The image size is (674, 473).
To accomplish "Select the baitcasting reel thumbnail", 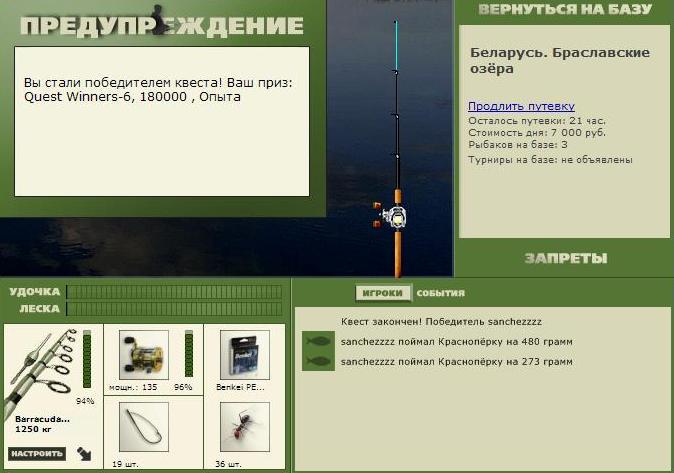I will pos(144,355).
